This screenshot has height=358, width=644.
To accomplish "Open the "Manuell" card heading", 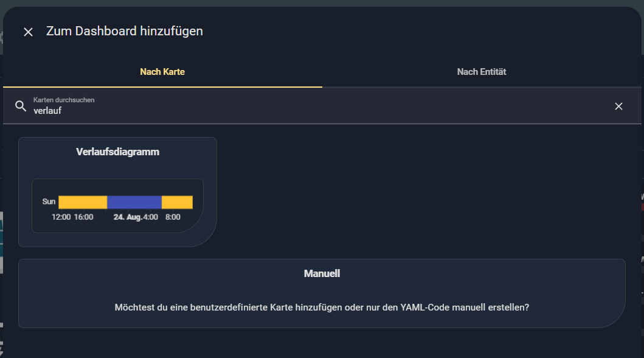I will [322, 274].
